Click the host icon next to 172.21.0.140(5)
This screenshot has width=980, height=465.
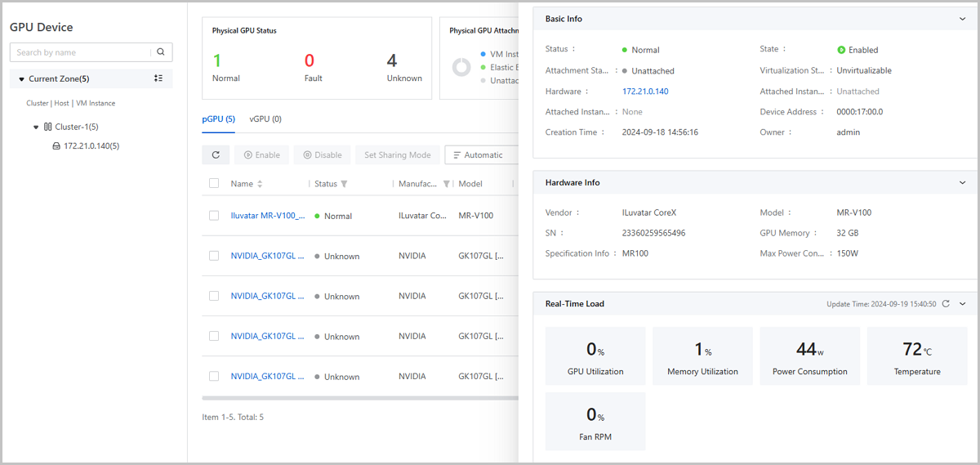tap(56, 146)
